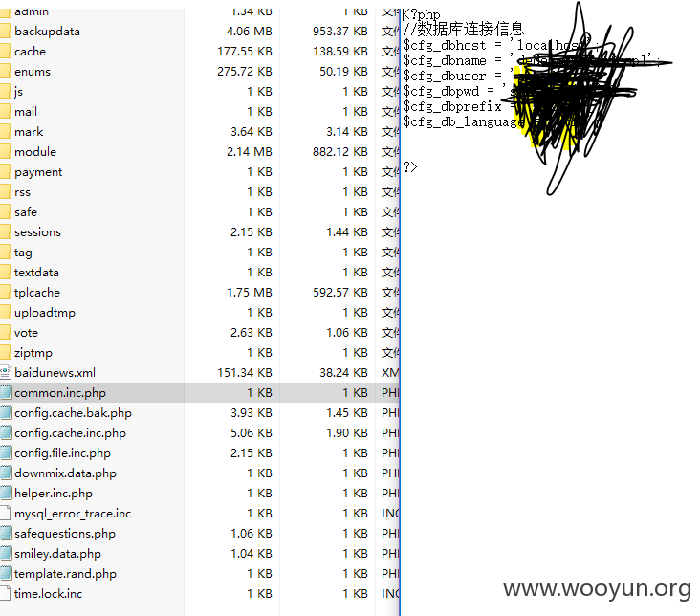Select the cache folder name
This screenshot has height=616, width=700.
30,52
